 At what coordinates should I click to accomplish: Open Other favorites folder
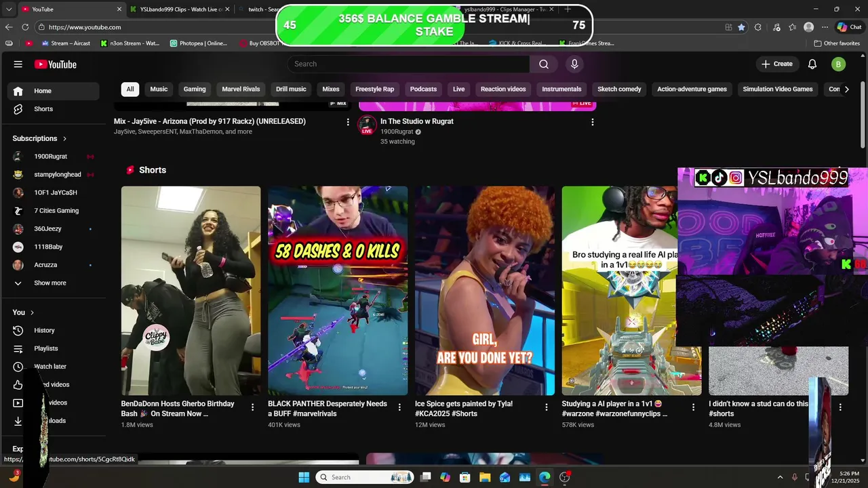tap(837, 43)
